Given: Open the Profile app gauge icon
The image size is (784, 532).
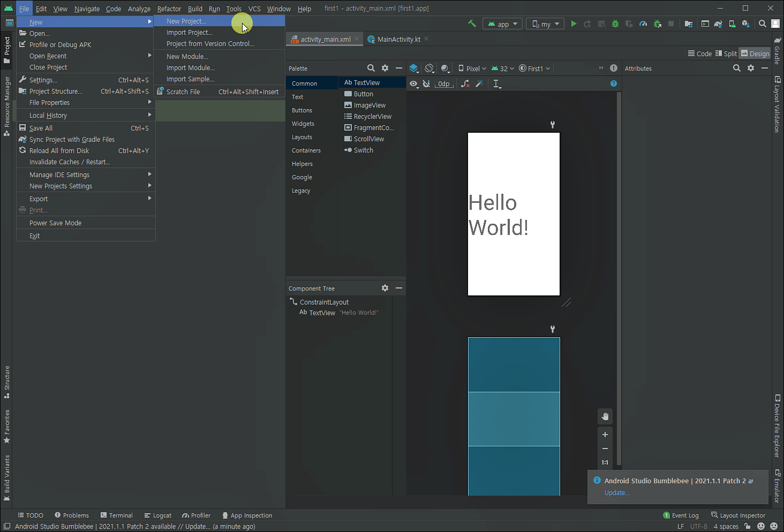Looking at the screenshot, I should coord(643,24).
